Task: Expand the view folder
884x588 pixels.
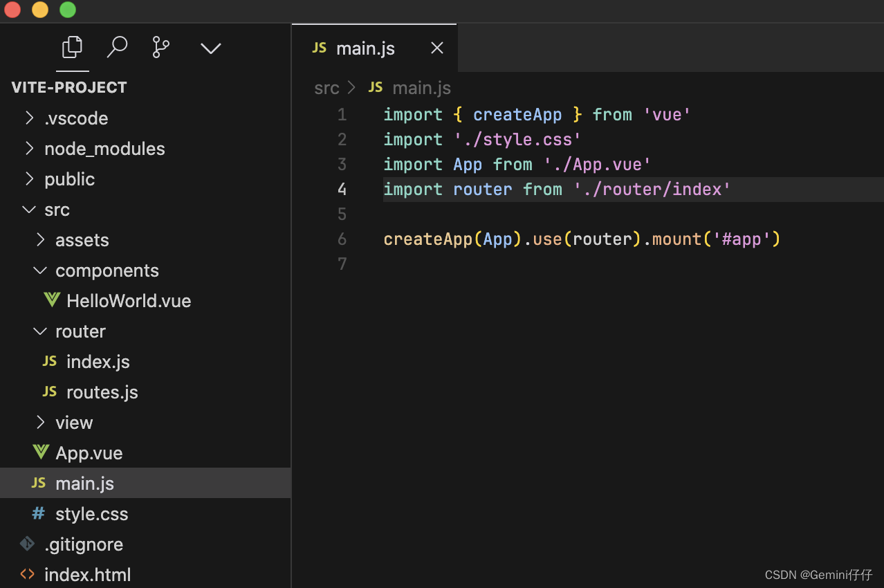Action: 40,422
